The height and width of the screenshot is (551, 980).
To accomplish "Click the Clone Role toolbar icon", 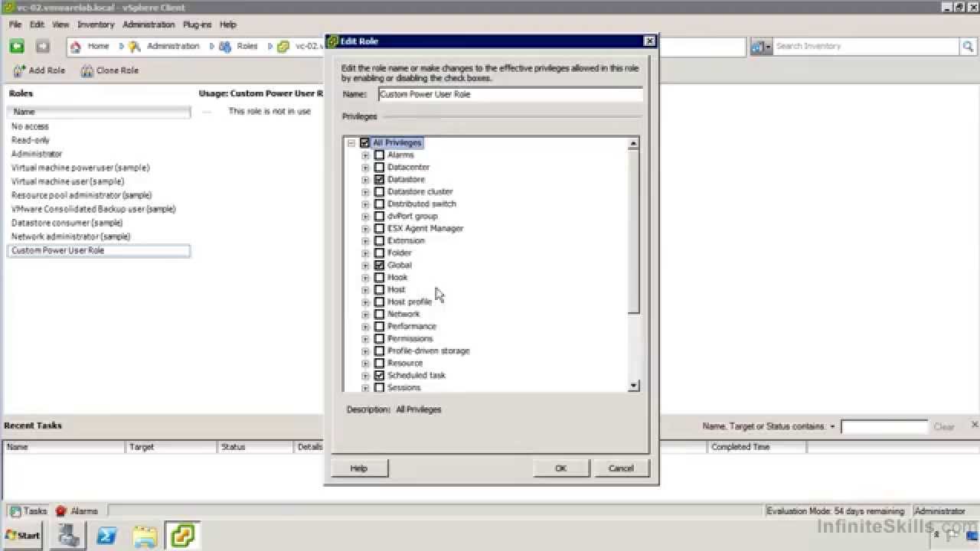I will coord(87,70).
